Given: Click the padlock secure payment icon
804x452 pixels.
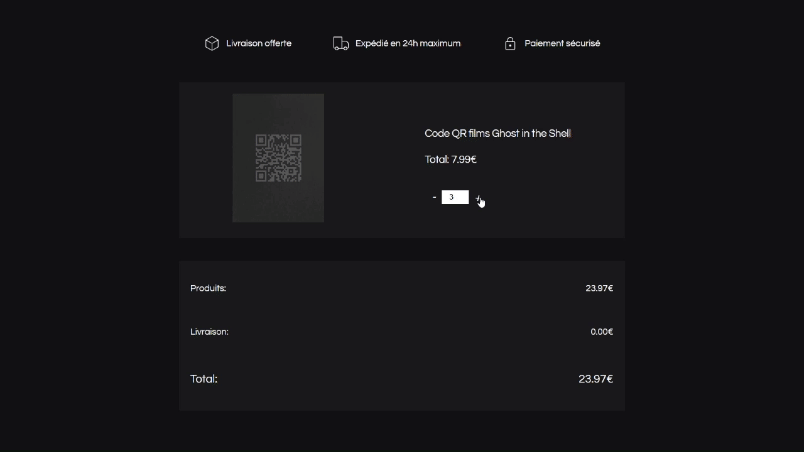Looking at the screenshot, I should 510,43.
